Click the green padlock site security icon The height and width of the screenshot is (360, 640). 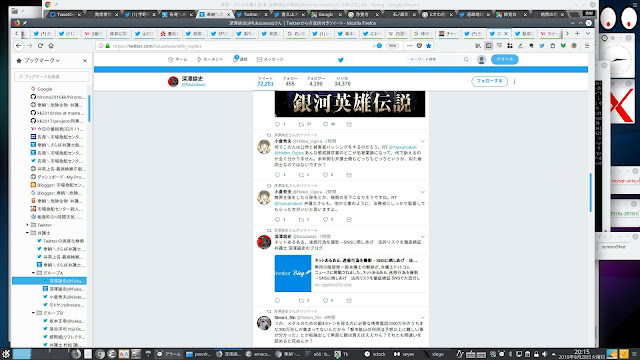pyautogui.click(x=108, y=46)
